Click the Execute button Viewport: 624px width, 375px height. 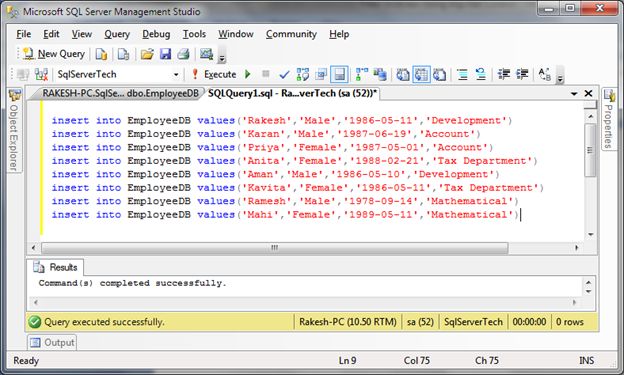pyautogui.click(x=214, y=74)
